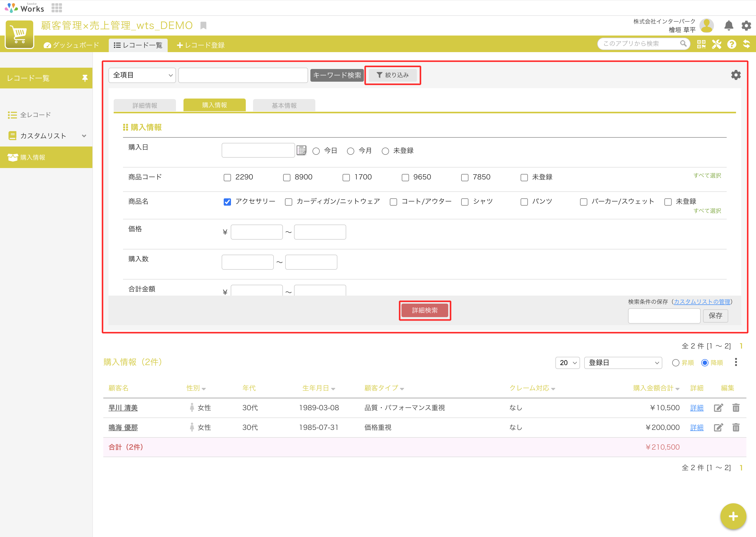Open the 全項目 dropdown
Screen dimensions: 756x537
pos(142,75)
